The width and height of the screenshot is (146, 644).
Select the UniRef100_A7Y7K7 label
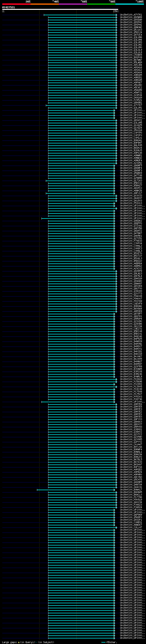coord(131,105)
